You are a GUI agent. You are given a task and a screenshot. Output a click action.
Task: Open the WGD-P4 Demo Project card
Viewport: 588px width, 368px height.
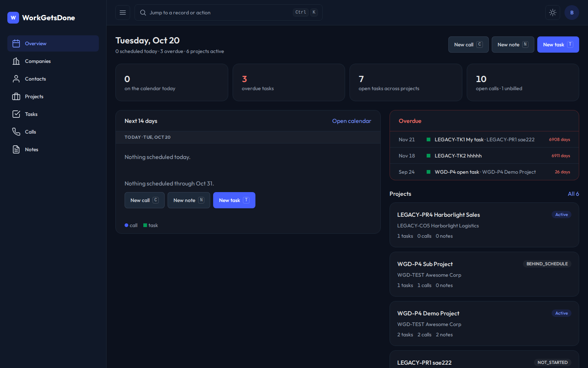[484, 323]
